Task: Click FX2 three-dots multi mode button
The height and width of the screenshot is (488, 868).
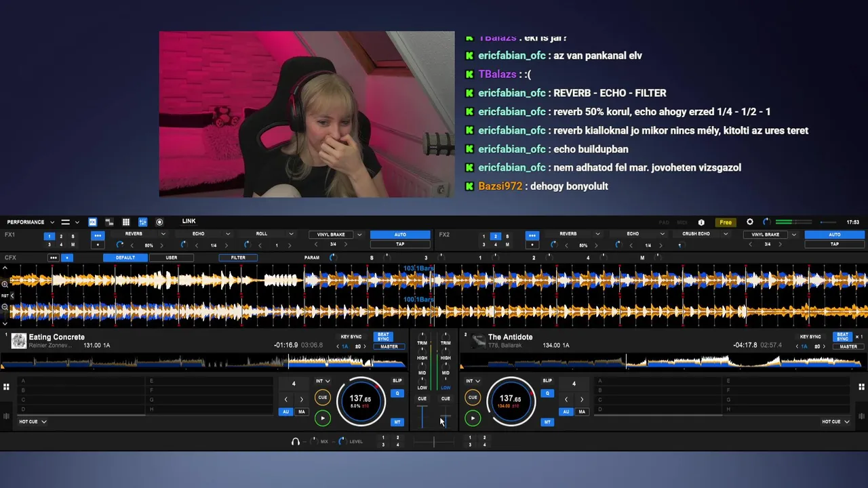Action: point(532,236)
